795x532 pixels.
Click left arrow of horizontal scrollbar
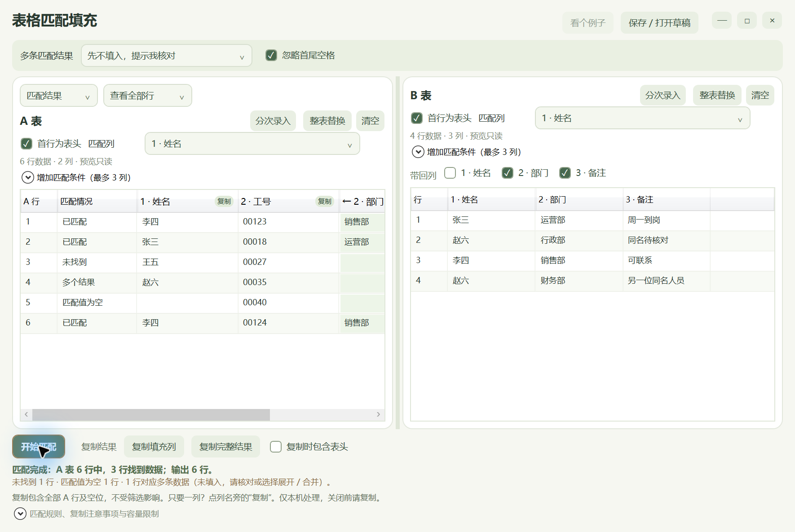pos(26,414)
